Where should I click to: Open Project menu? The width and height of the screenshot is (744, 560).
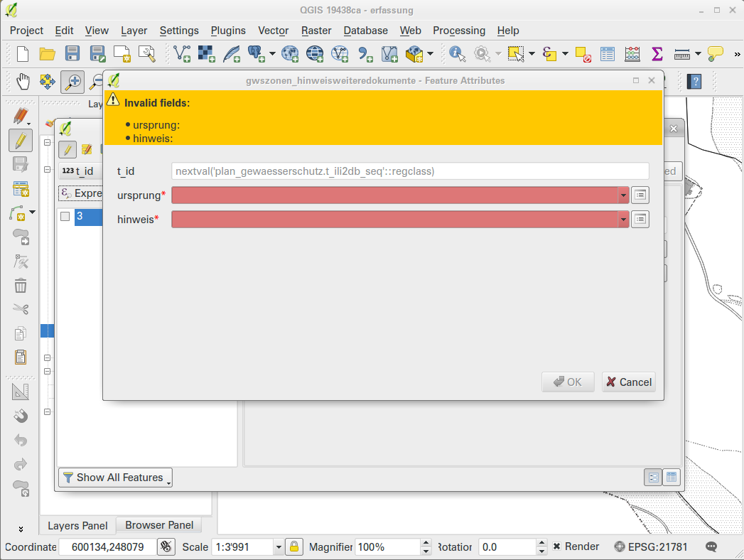(x=26, y=31)
